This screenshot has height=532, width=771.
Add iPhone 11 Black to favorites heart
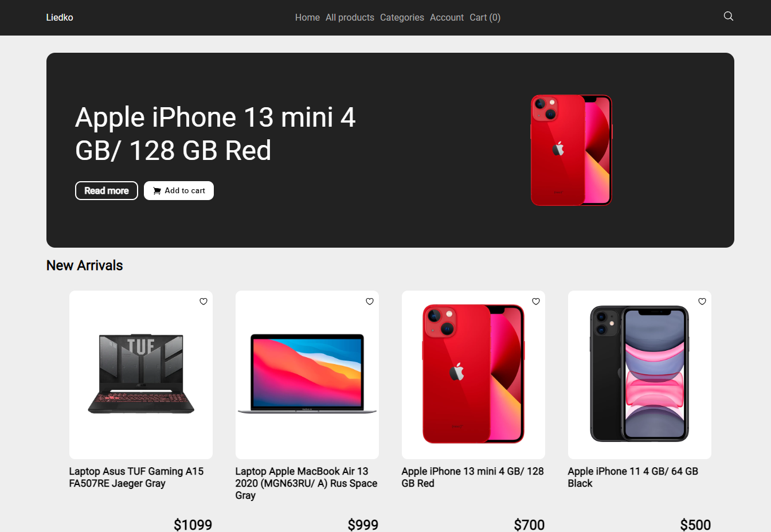702,302
